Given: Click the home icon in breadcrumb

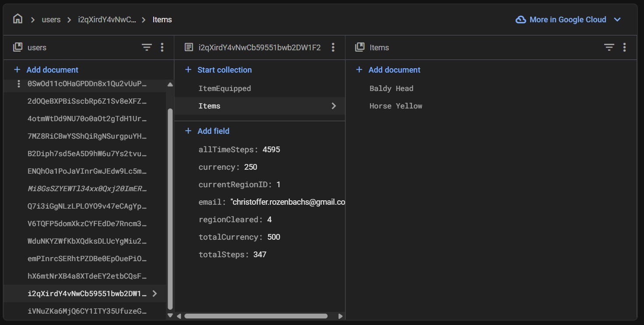Looking at the screenshot, I should pos(18,19).
